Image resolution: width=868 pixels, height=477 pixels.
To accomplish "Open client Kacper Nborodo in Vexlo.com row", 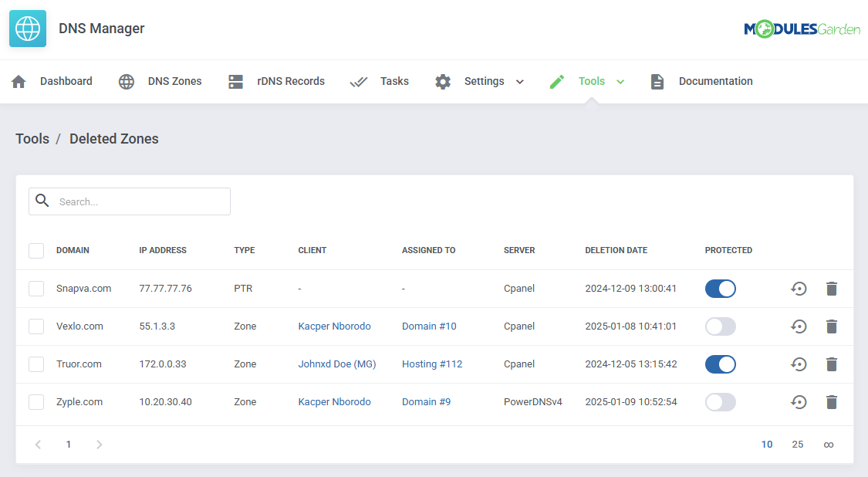I will [x=334, y=326].
